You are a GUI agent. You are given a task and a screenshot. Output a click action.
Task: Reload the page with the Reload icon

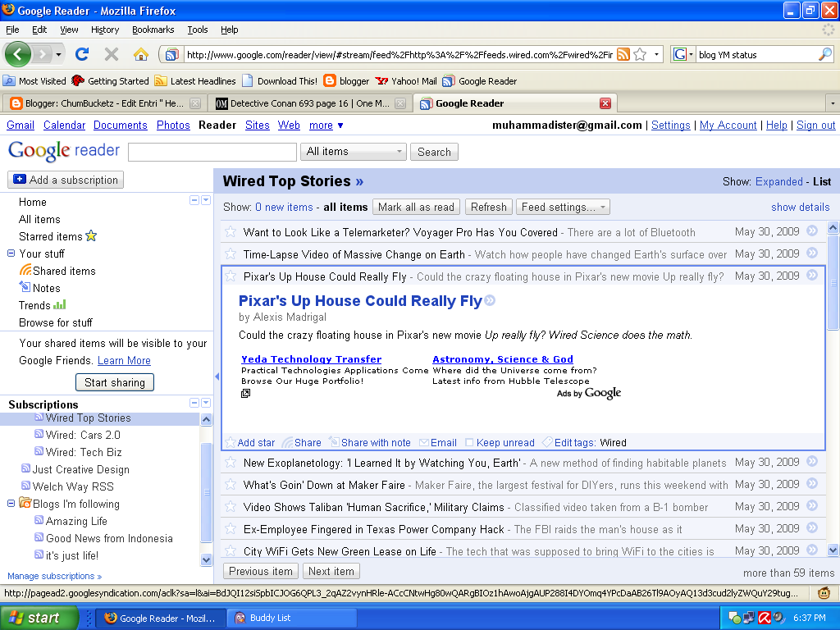[x=82, y=54]
